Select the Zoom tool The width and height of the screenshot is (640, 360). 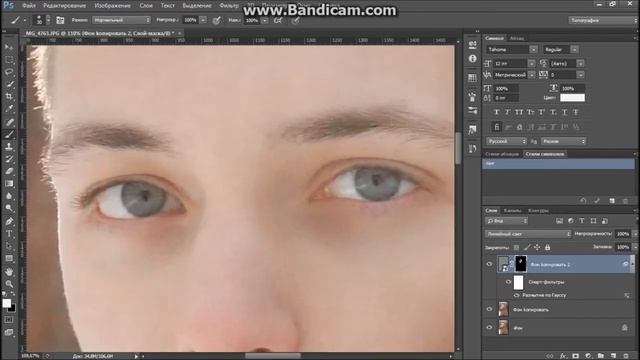pos(9,284)
